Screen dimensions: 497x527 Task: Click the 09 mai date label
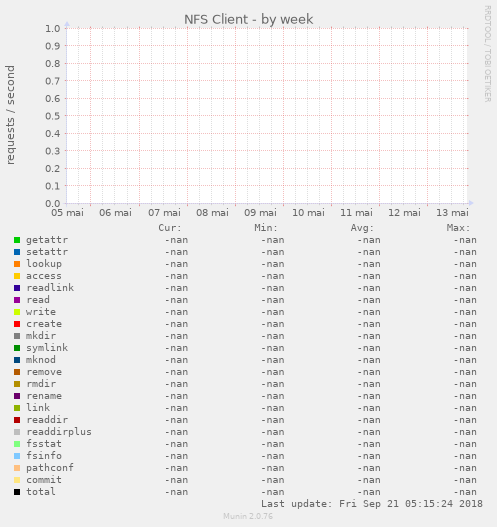(x=260, y=213)
